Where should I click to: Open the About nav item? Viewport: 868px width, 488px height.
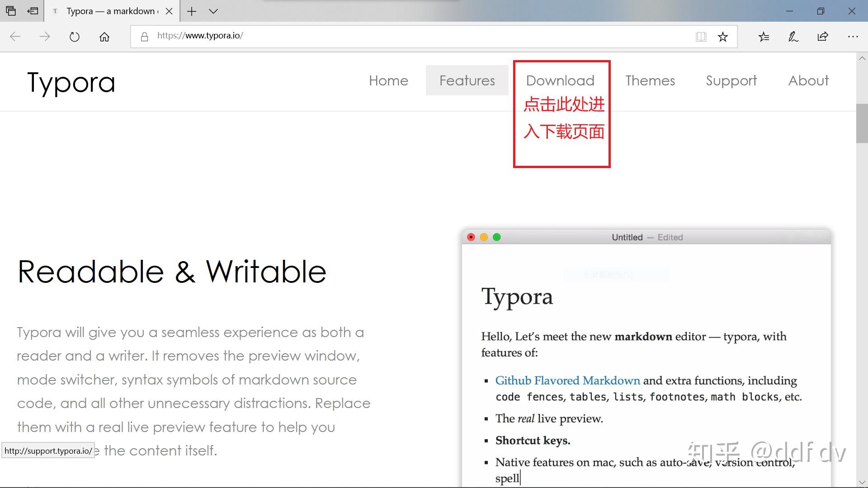[x=808, y=80]
